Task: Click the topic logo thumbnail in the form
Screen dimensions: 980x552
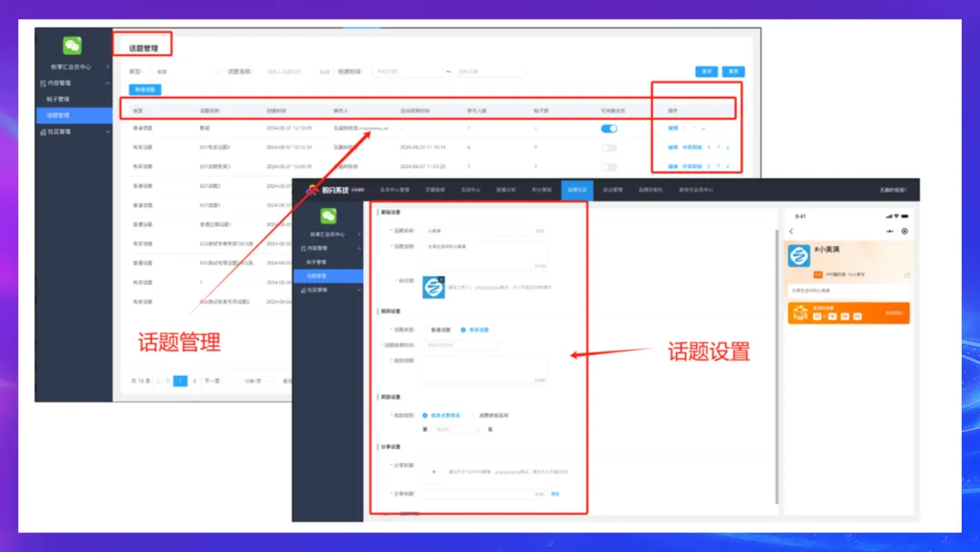Action: click(433, 287)
